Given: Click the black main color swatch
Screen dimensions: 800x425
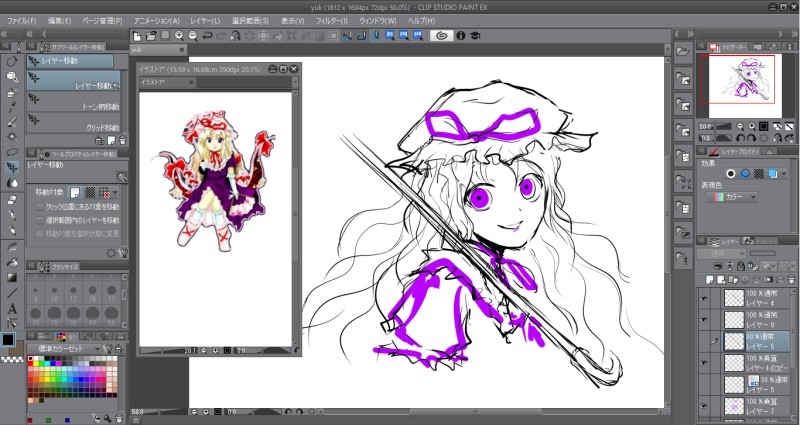Looking at the screenshot, I should coord(8,339).
